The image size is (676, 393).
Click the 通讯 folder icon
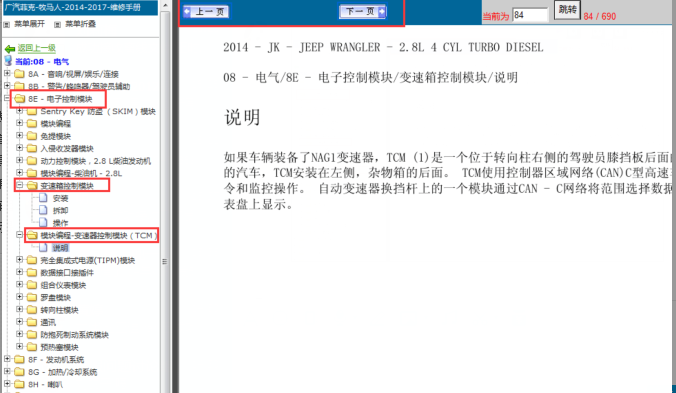point(31,322)
